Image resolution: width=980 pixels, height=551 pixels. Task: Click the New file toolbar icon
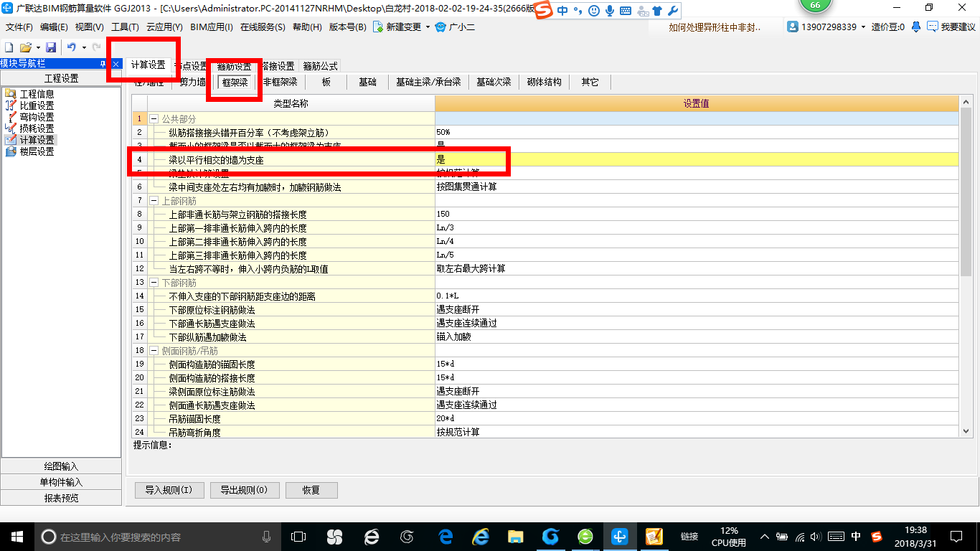point(9,47)
